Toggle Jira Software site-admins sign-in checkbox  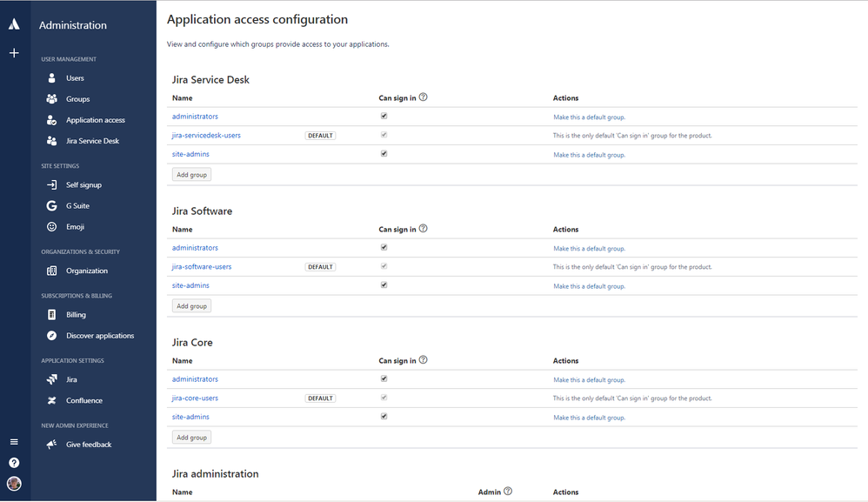coord(384,285)
